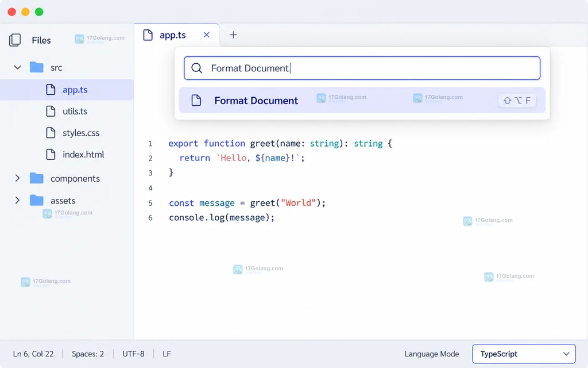Click the "World" string on line 5

[x=298, y=203]
